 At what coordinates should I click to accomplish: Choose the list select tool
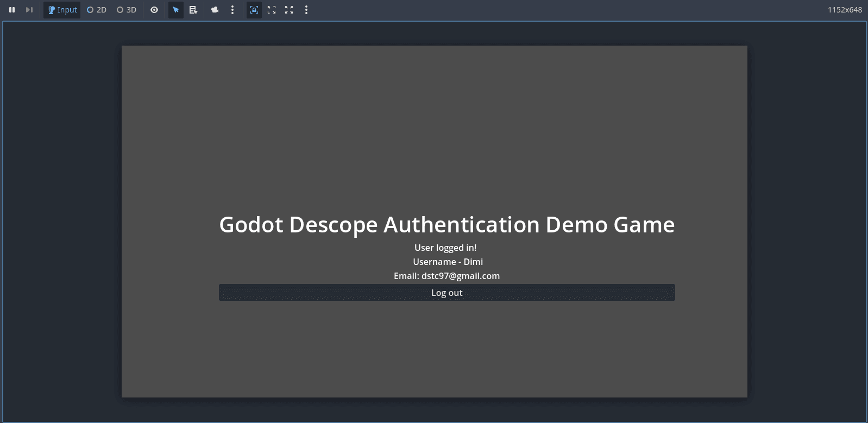click(x=193, y=10)
